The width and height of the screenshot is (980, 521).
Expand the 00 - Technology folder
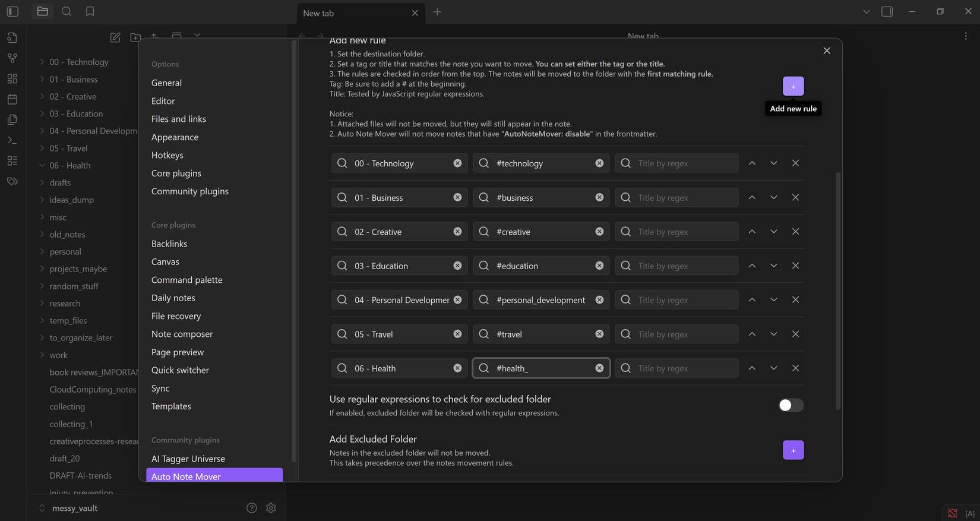(x=42, y=62)
